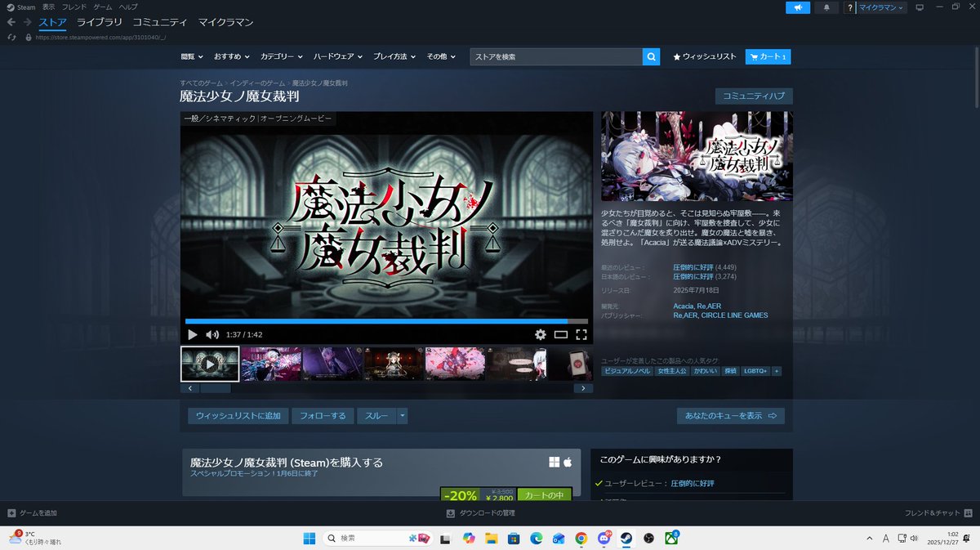Open the wishlist (ウィッシュリスト) star link
This screenshot has width=980, height=550.
click(x=704, y=57)
